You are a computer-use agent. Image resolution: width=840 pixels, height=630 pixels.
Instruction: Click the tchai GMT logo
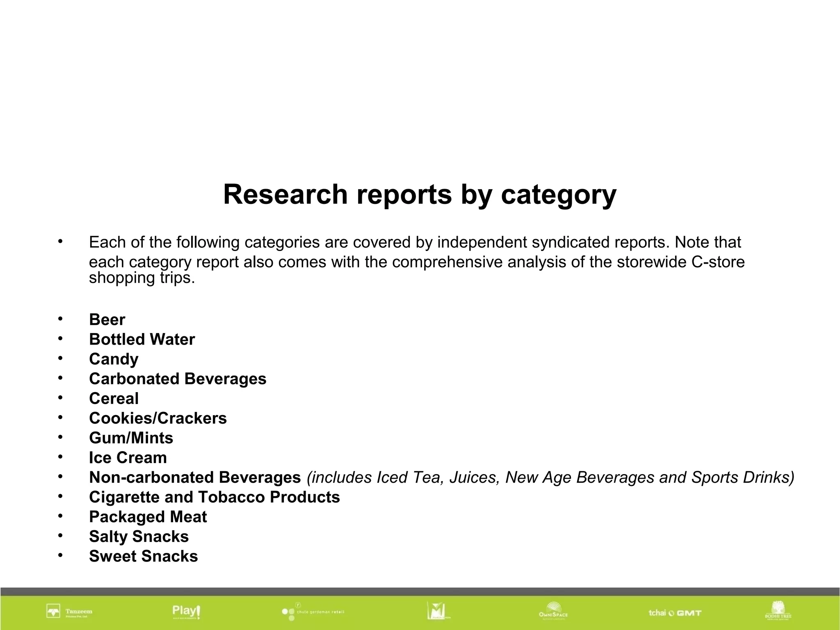[x=675, y=613]
